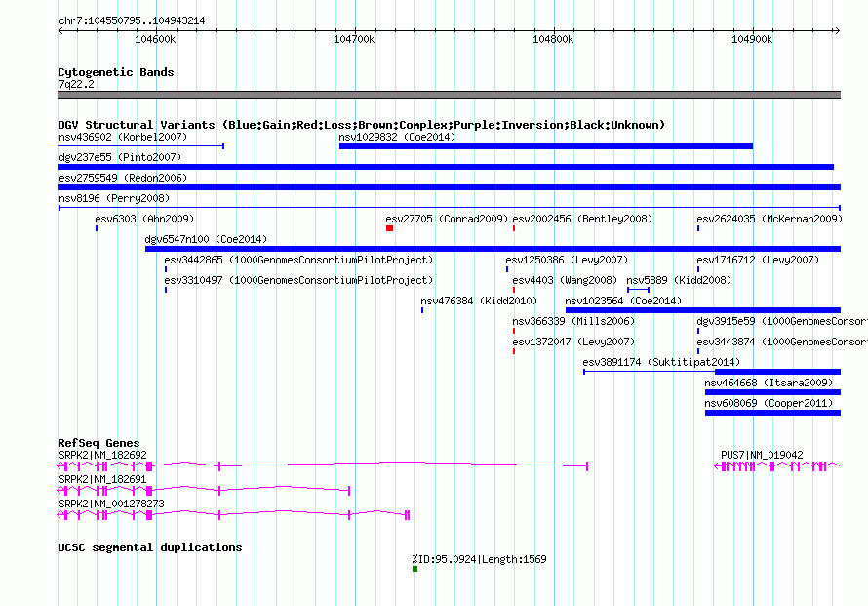Select the nsv5889 blue interval marker
The height and width of the screenshot is (606, 868).
638,290
